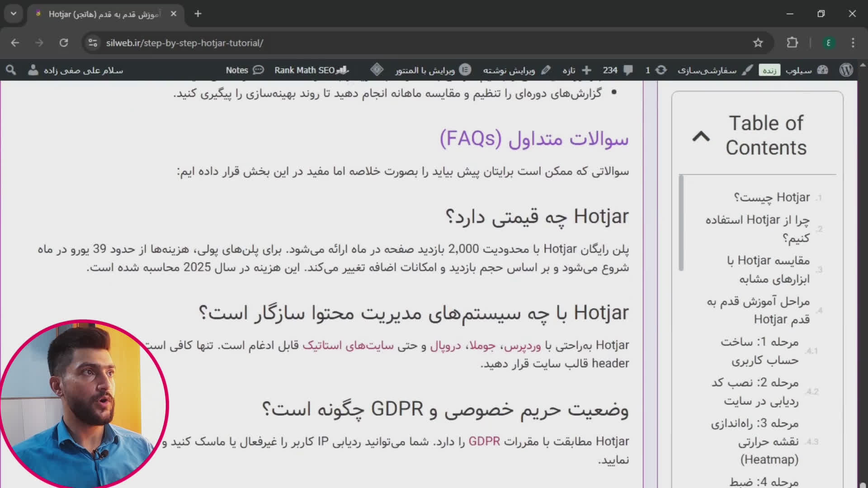
Task: Open the updates icon showing 1
Action: pyautogui.click(x=656, y=70)
